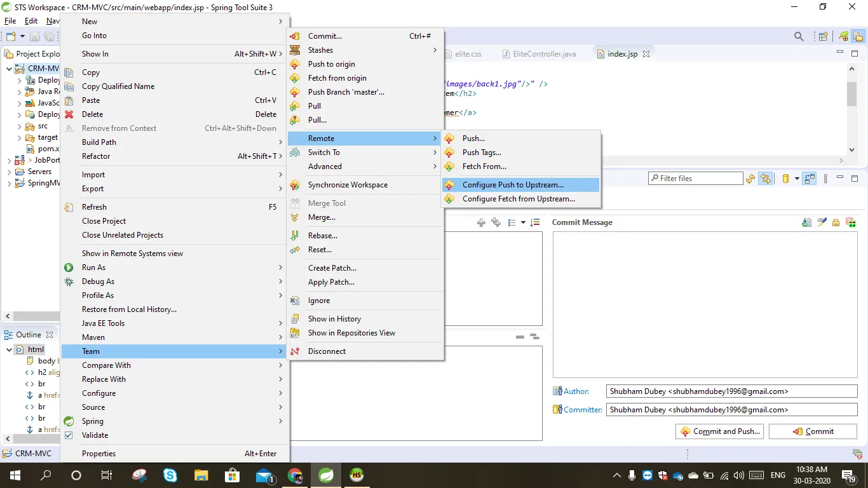Close the index.jsp editor tab
868x488 pixels.
[x=646, y=54]
